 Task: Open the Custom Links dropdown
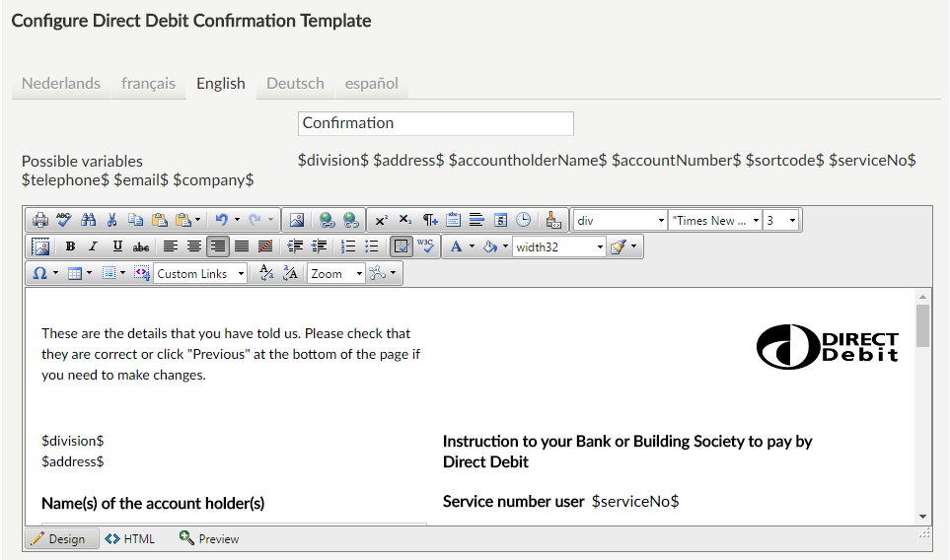201,273
